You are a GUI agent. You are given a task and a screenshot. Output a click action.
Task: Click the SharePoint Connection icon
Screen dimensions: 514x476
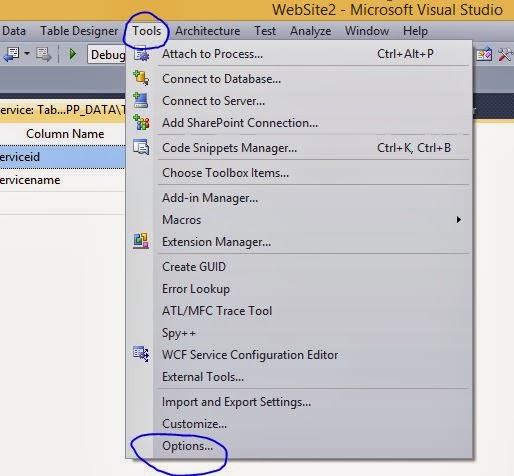141,122
